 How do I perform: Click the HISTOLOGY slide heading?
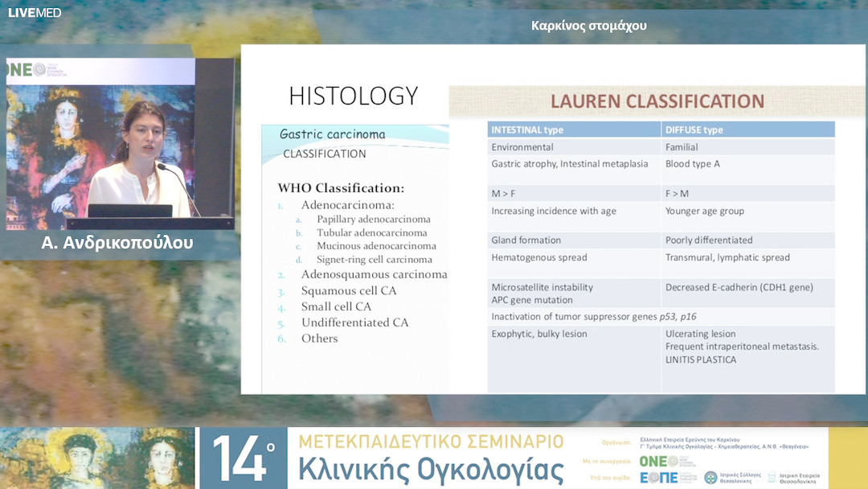354,96
